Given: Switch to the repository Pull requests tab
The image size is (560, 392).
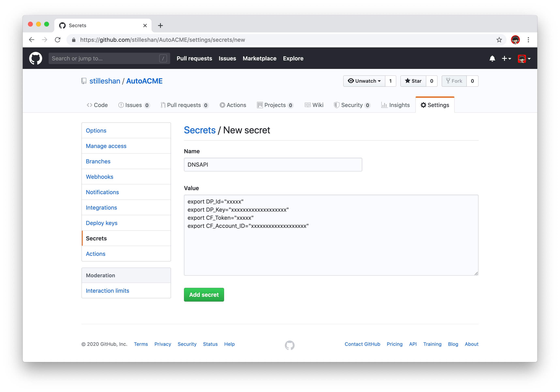Looking at the screenshot, I should tap(185, 105).
